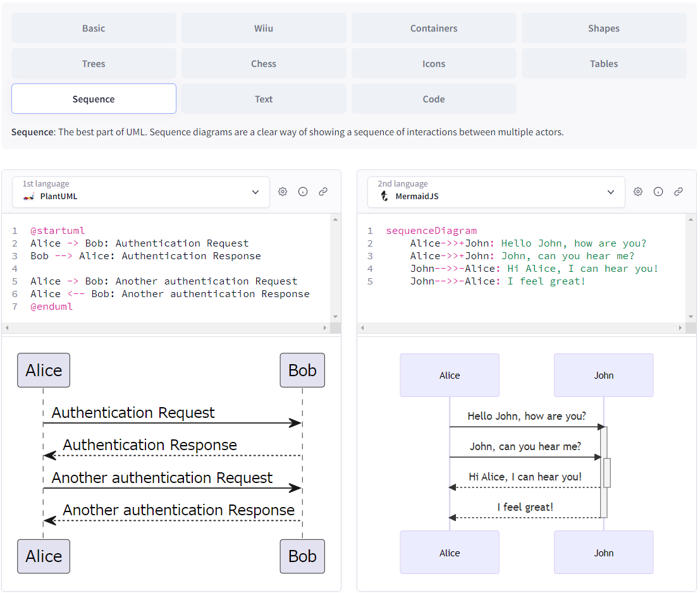Copy the MermaidJS share link
Screen dimensions: 700x593
tap(679, 191)
